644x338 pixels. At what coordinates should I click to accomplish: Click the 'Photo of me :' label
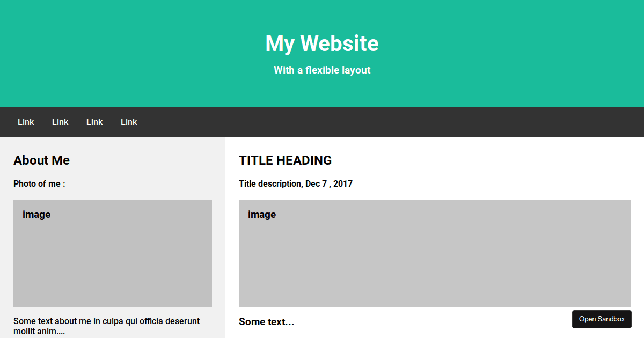39,183
